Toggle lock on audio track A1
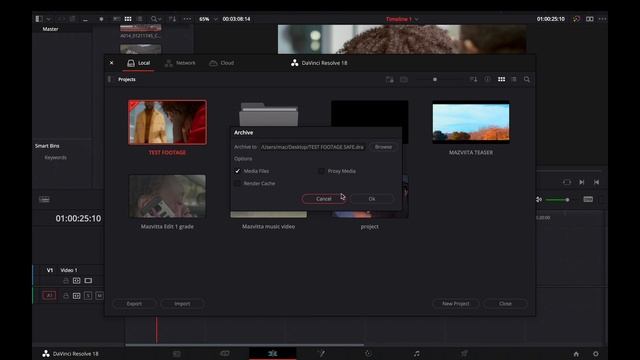Screen dimensions: 640x360 66,296
